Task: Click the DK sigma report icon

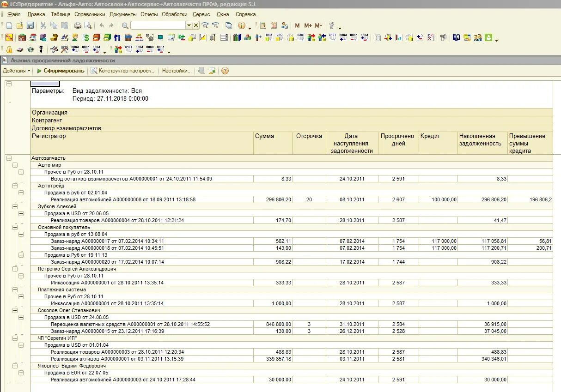Action: (x=430, y=37)
